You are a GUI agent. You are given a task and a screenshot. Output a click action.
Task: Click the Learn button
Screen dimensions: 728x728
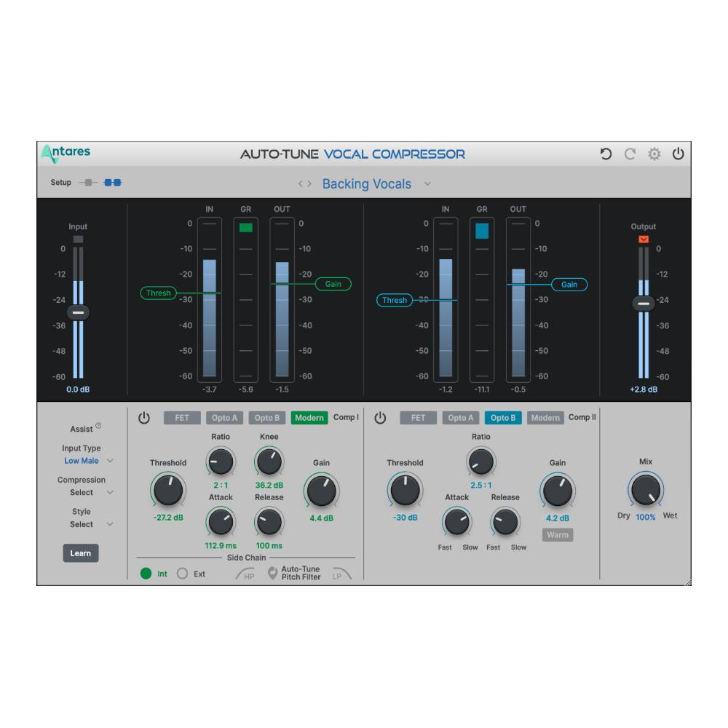point(81,553)
